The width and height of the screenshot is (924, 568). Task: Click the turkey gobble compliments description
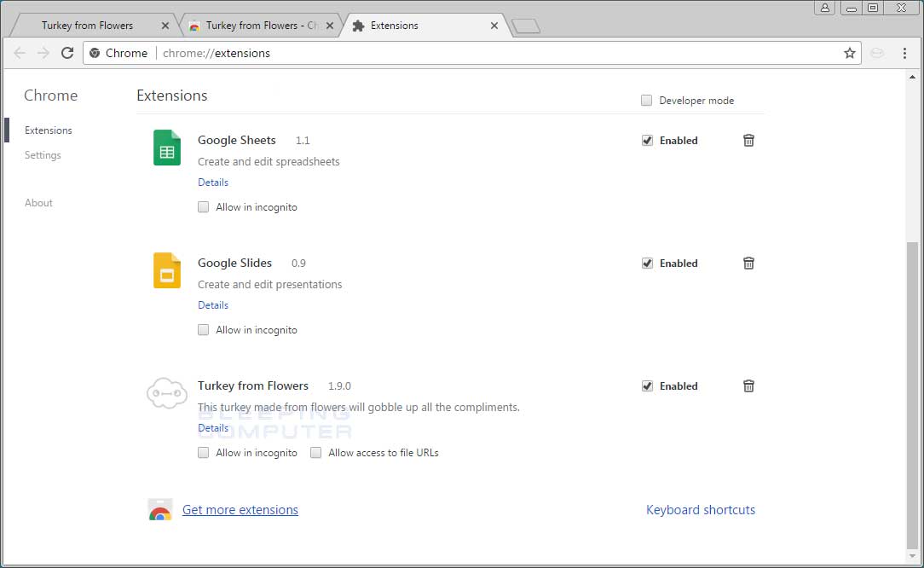[x=359, y=407]
